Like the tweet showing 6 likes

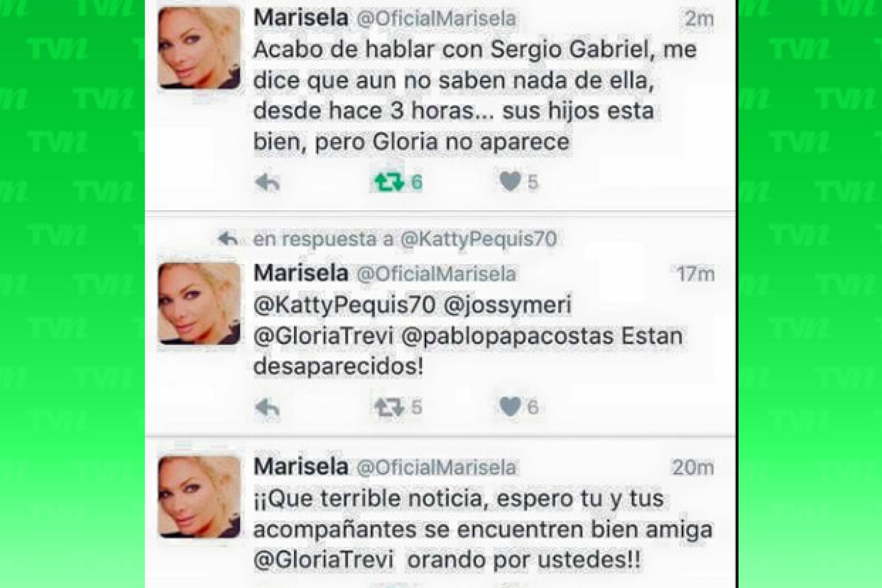[x=510, y=407]
